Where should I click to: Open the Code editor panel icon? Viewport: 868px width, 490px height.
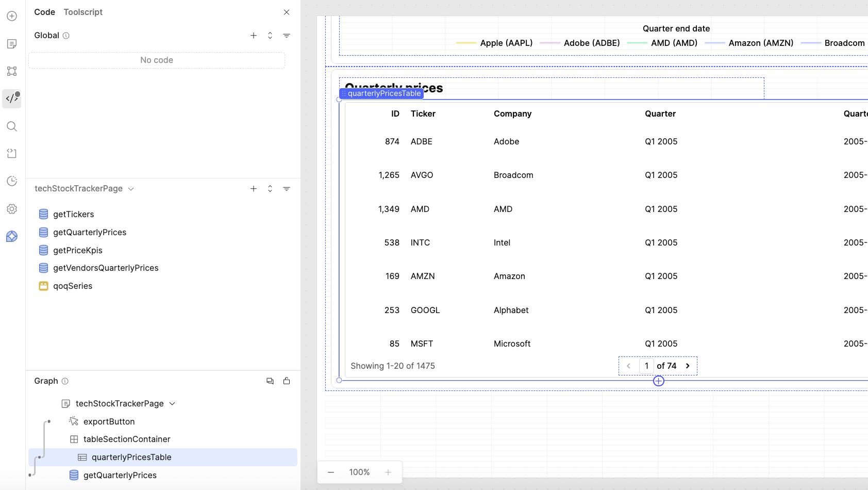point(12,99)
